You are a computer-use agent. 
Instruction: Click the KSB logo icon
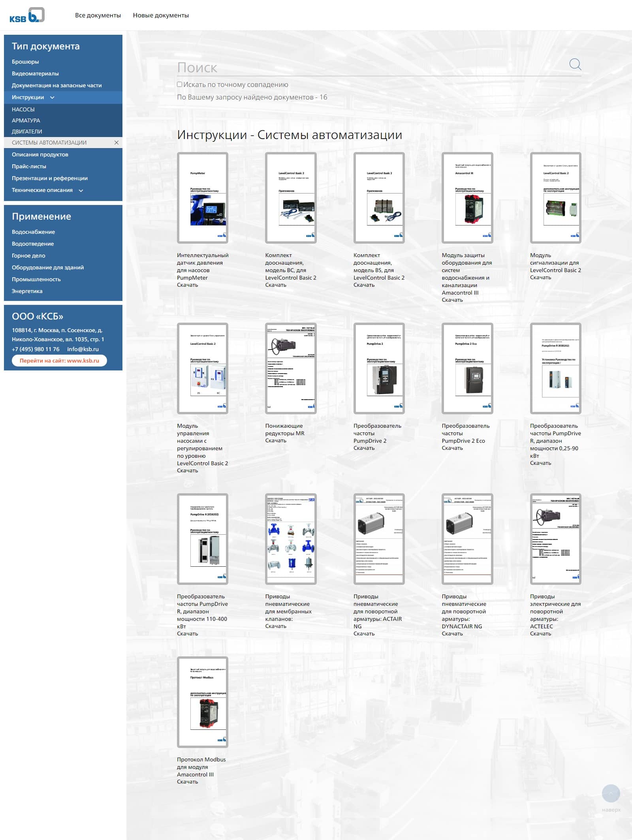point(27,15)
